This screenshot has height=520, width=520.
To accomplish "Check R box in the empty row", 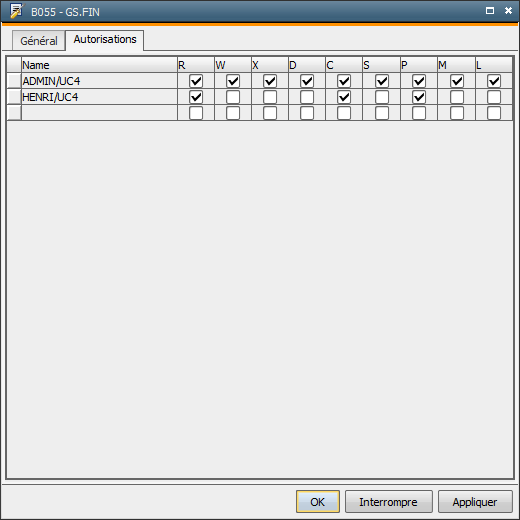I will (196, 113).
